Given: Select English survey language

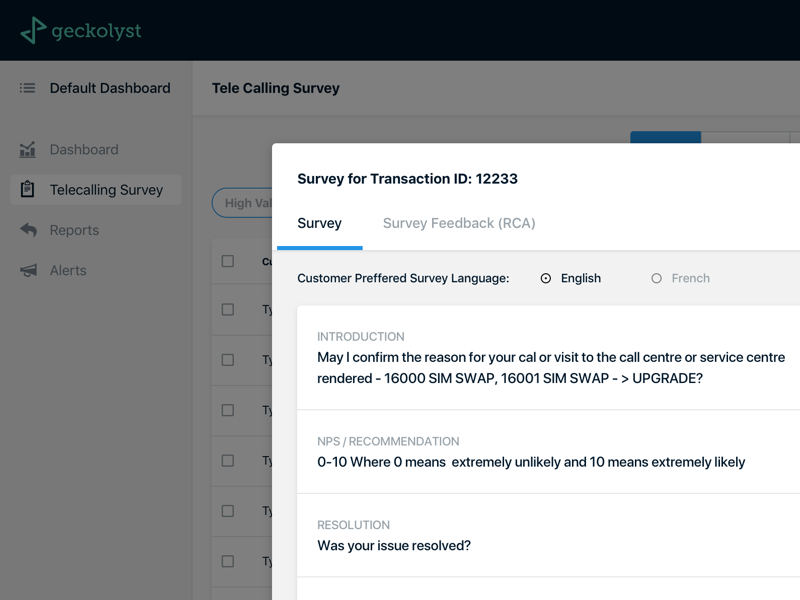Looking at the screenshot, I should coord(546,278).
